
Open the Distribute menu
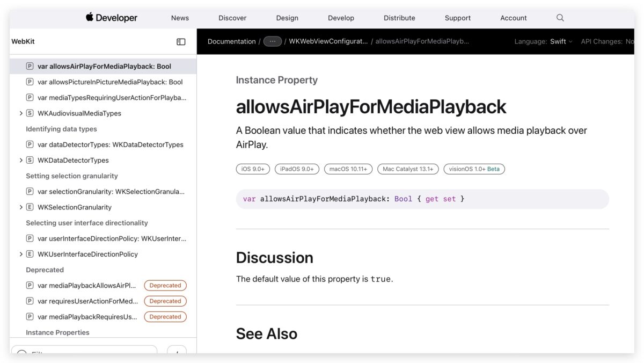(399, 18)
